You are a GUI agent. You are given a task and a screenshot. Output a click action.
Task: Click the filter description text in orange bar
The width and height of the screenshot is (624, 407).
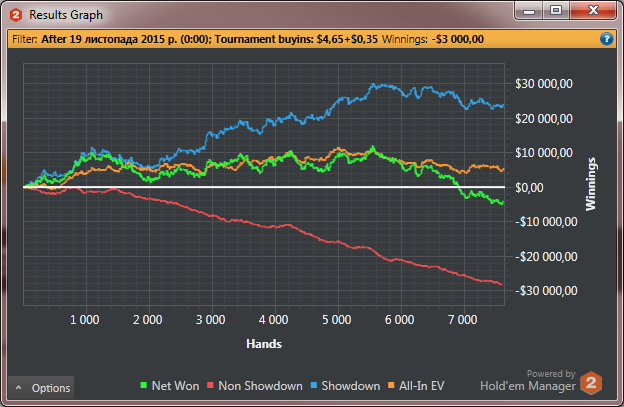(x=209, y=39)
